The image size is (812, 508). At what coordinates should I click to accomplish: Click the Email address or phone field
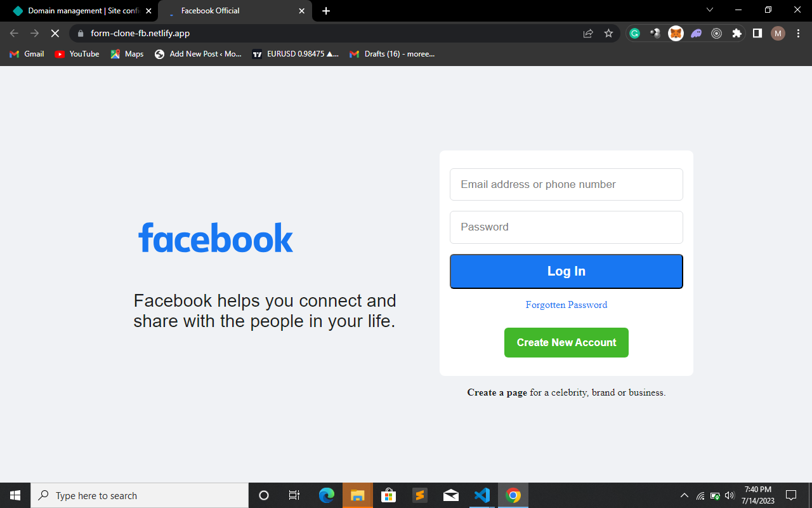[x=566, y=185]
